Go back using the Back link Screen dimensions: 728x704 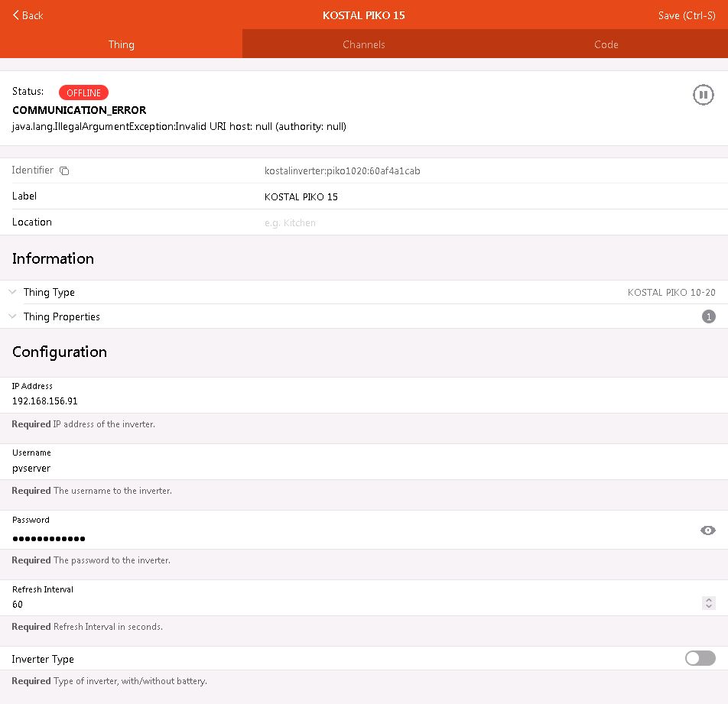point(28,15)
